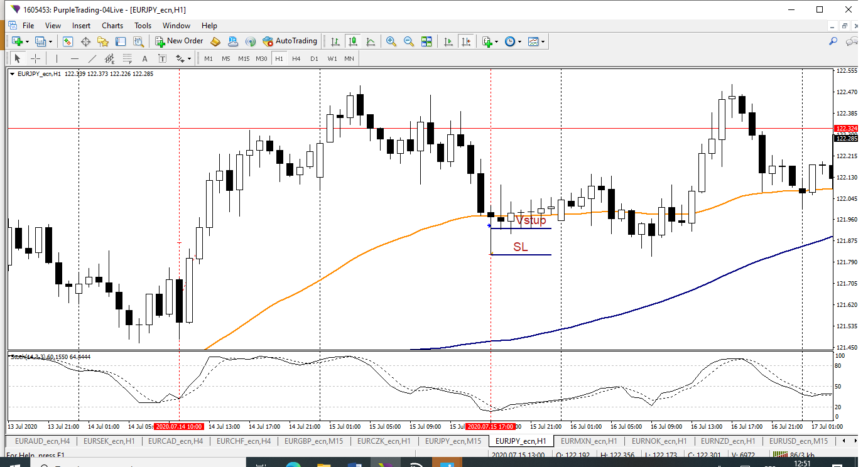
Task: Toggle the Strategy Tester magnifier icon
Action: click(x=139, y=41)
